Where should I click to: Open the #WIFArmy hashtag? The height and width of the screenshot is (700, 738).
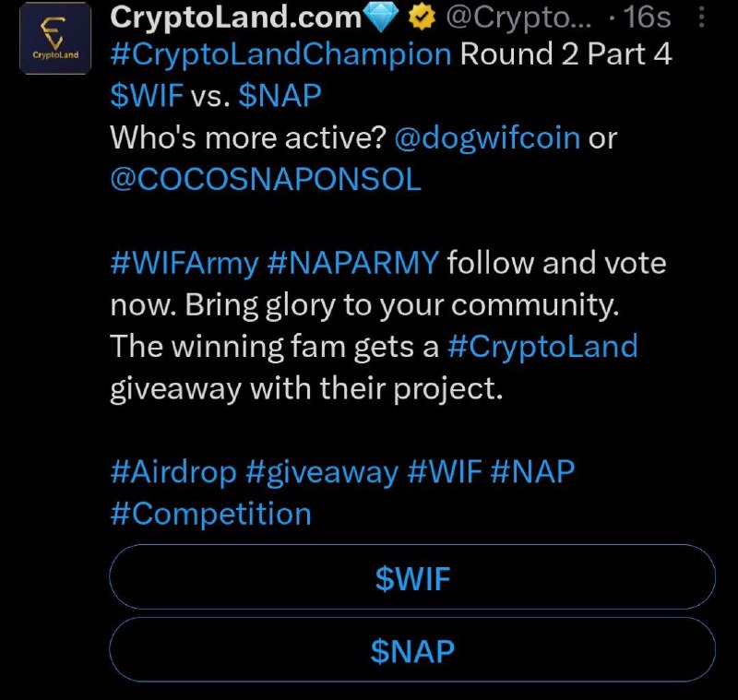[184, 264]
